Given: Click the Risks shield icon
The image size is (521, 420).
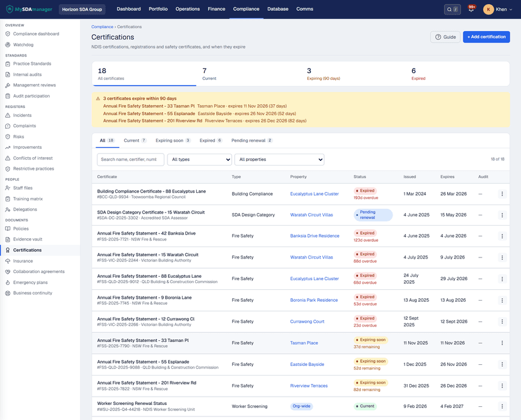Looking at the screenshot, I should pos(8,136).
